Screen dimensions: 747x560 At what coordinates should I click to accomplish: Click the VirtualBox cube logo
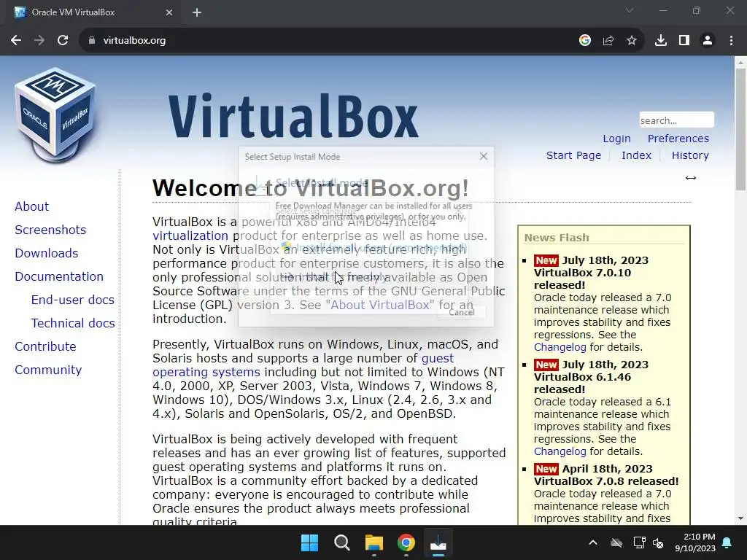[55, 114]
